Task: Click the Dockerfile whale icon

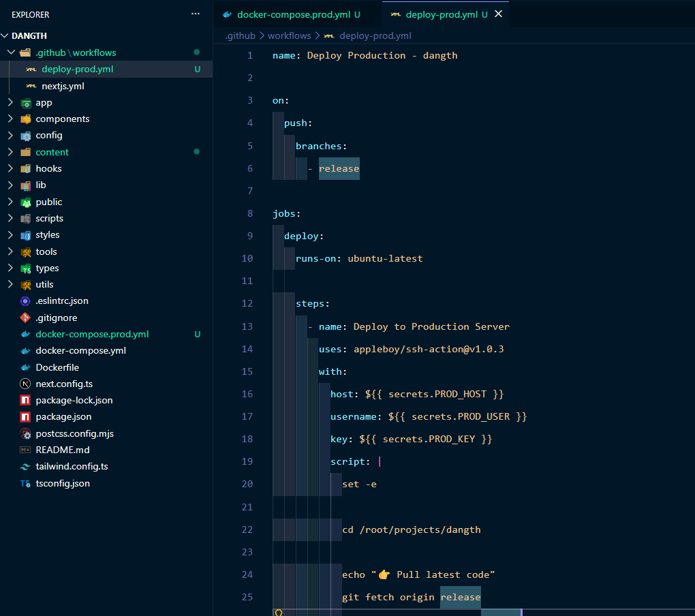Action: [25, 367]
